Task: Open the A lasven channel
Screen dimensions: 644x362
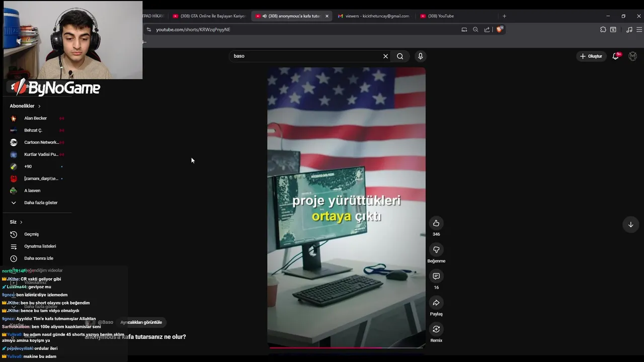Action: (32, 191)
